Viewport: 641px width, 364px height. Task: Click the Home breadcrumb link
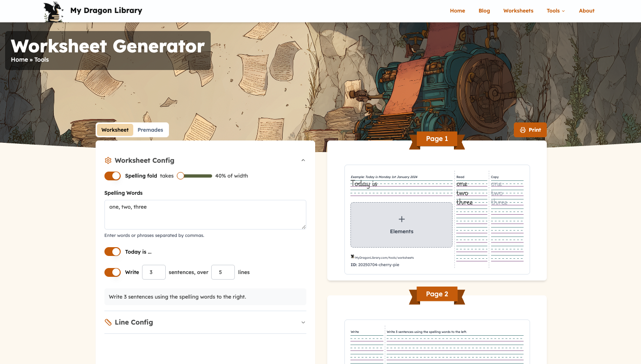click(x=19, y=59)
